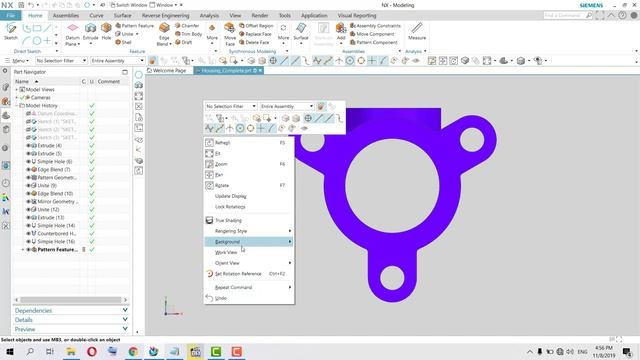Toggle visibility of Edge Blend (7)

pos(29,169)
